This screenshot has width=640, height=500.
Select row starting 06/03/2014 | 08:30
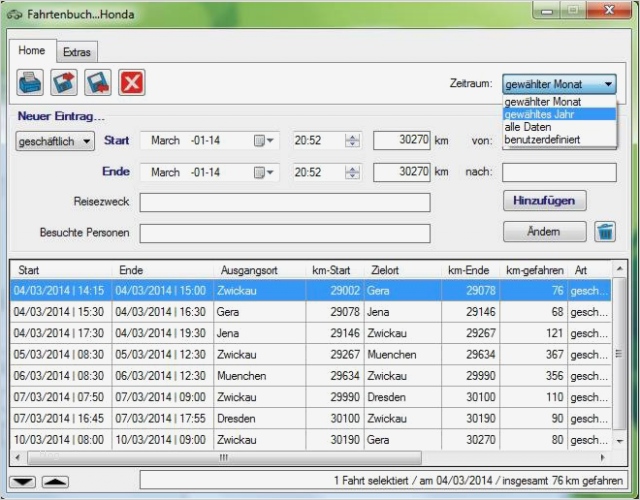(311, 376)
